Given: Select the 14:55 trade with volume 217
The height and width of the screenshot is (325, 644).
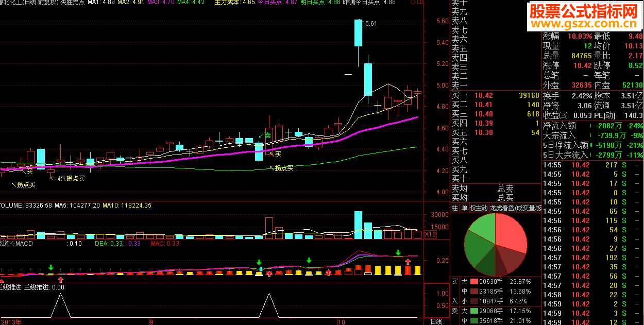Looking at the screenshot, I should (x=593, y=165).
